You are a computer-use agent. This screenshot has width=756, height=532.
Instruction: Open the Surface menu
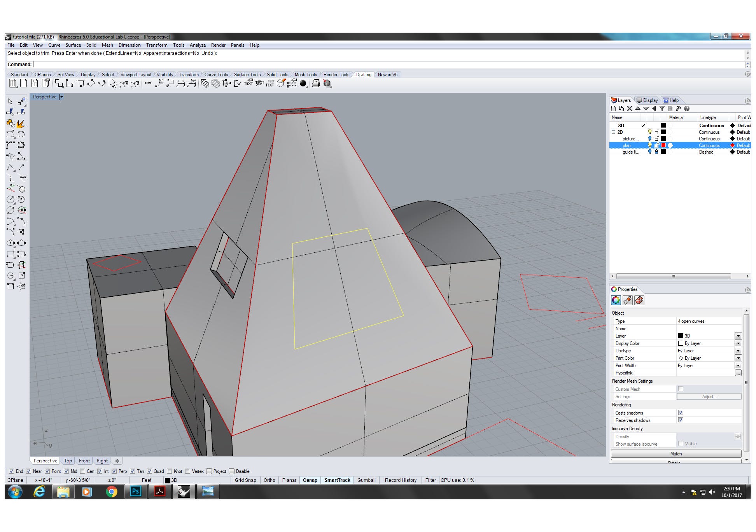pos(73,45)
